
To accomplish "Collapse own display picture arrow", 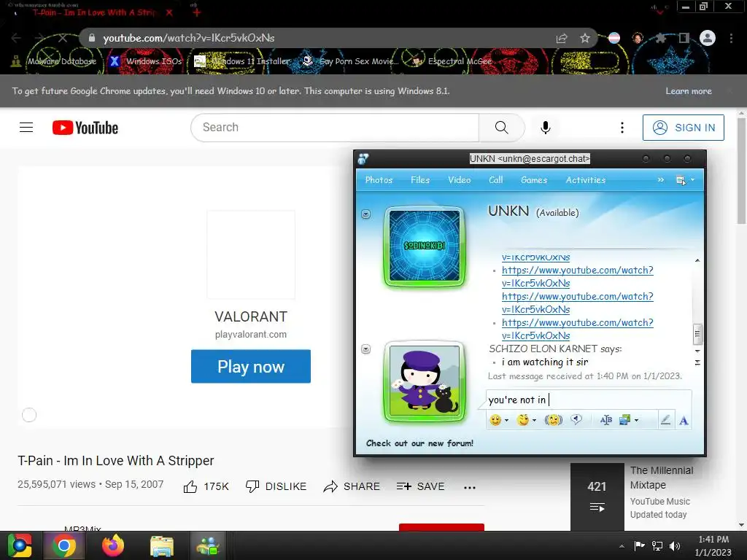I will pyautogui.click(x=366, y=349).
